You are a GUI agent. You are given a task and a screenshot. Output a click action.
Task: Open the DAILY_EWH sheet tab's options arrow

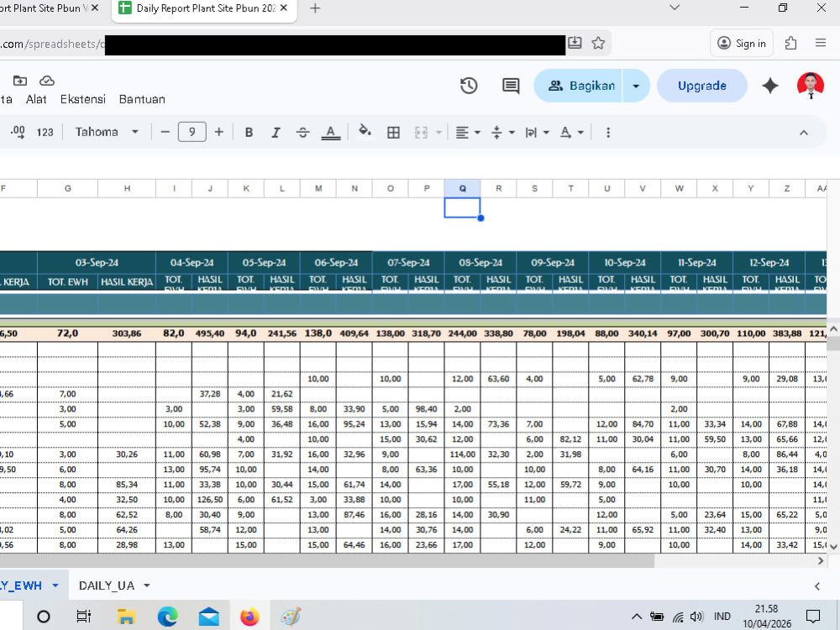(55, 585)
